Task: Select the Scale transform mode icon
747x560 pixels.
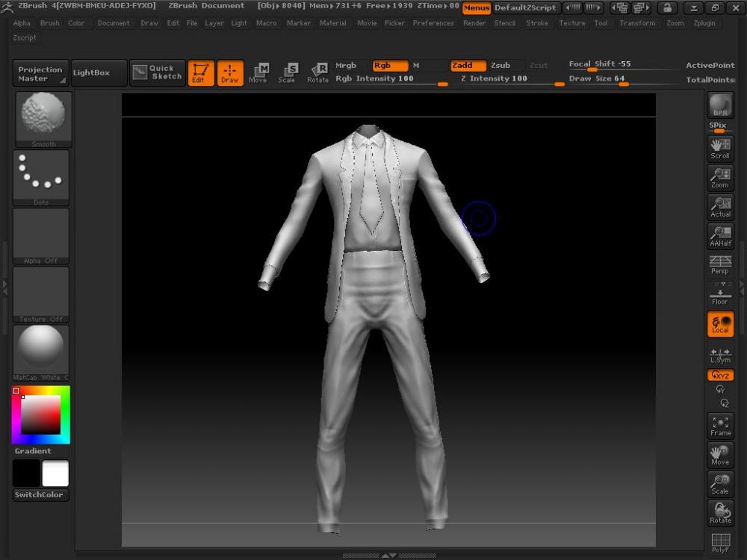Action: click(x=287, y=72)
